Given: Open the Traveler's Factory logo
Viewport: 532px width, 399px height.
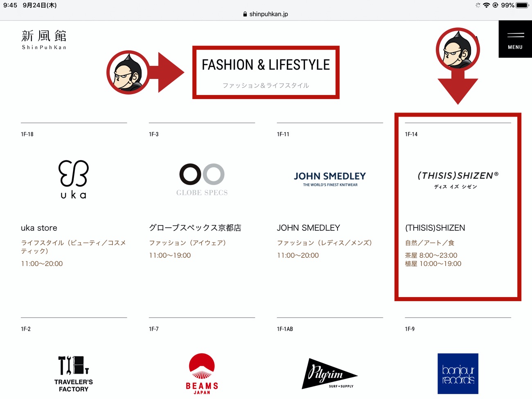Looking at the screenshot, I should click(74, 374).
